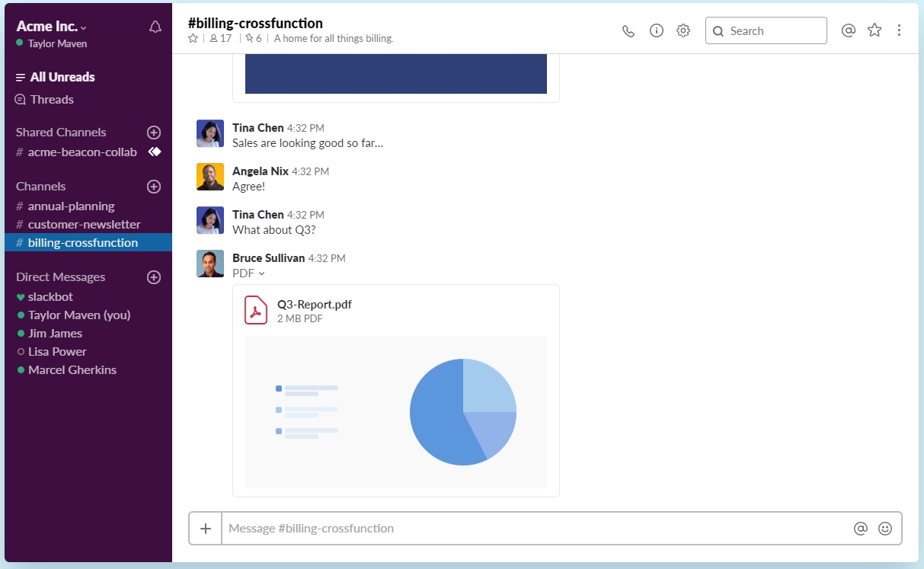The width and height of the screenshot is (924, 569).
Task: View the 6 pinned items in the channel
Action: [x=251, y=37]
